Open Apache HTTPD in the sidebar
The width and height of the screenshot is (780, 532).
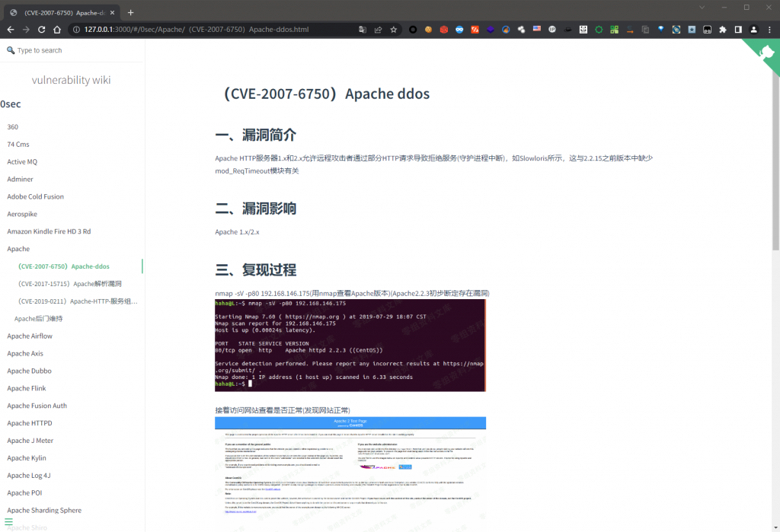(x=30, y=423)
